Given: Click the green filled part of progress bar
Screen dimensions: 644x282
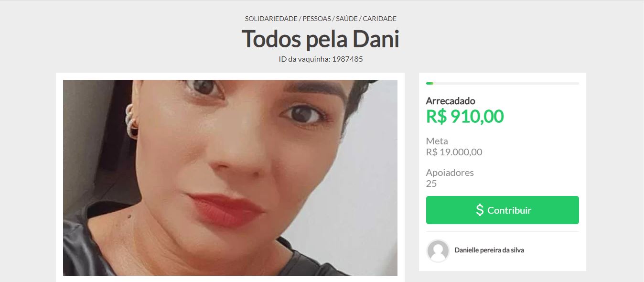Looking at the screenshot, I should 429,83.
